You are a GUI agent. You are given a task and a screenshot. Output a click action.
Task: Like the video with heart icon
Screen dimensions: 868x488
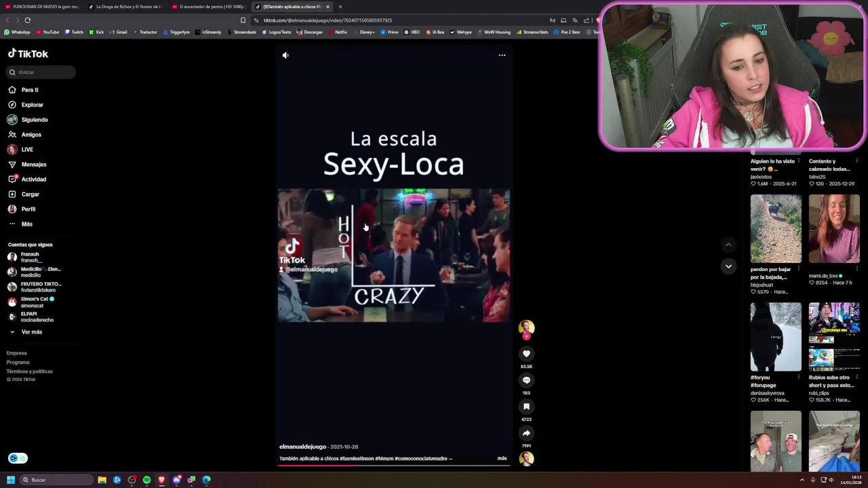point(526,354)
